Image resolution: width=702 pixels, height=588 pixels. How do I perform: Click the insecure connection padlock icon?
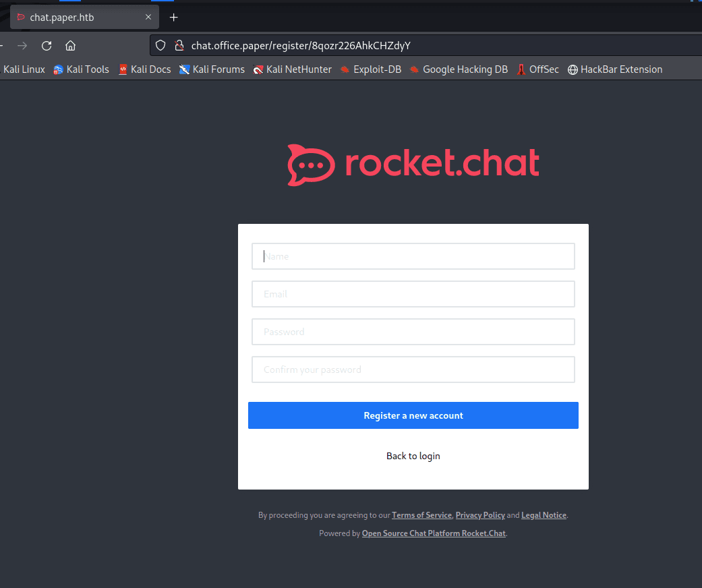pos(179,46)
